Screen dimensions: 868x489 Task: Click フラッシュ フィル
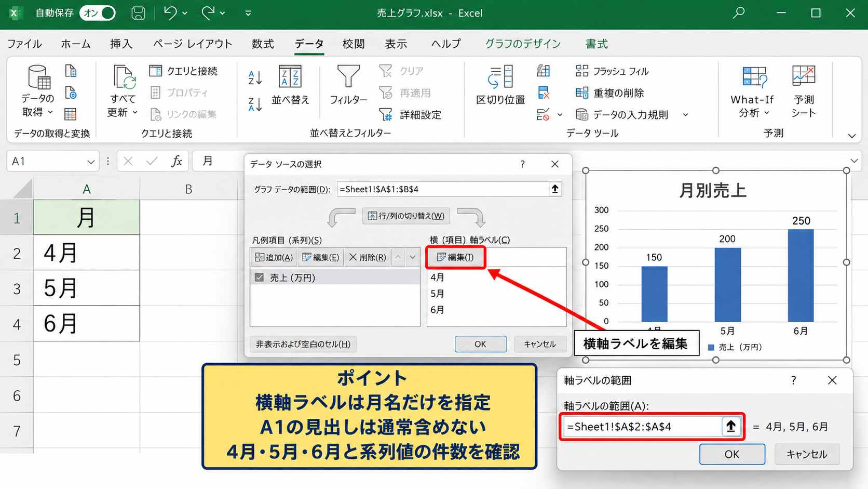pyautogui.click(x=613, y=71)
